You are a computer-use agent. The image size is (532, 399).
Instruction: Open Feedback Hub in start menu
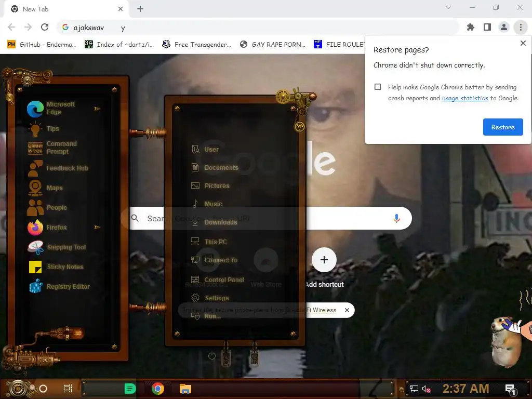click(x=58, y=168)
